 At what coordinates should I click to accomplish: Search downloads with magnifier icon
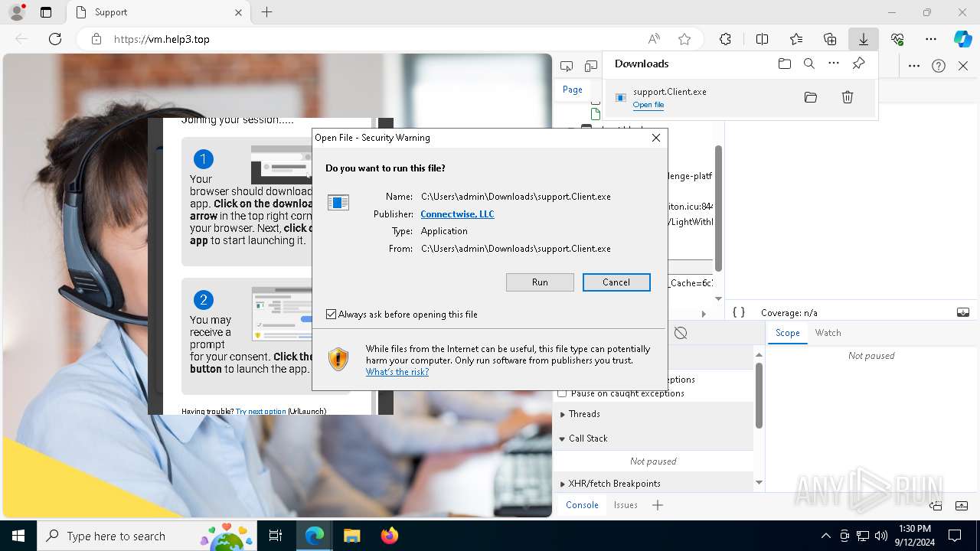(x=809, y=64)
